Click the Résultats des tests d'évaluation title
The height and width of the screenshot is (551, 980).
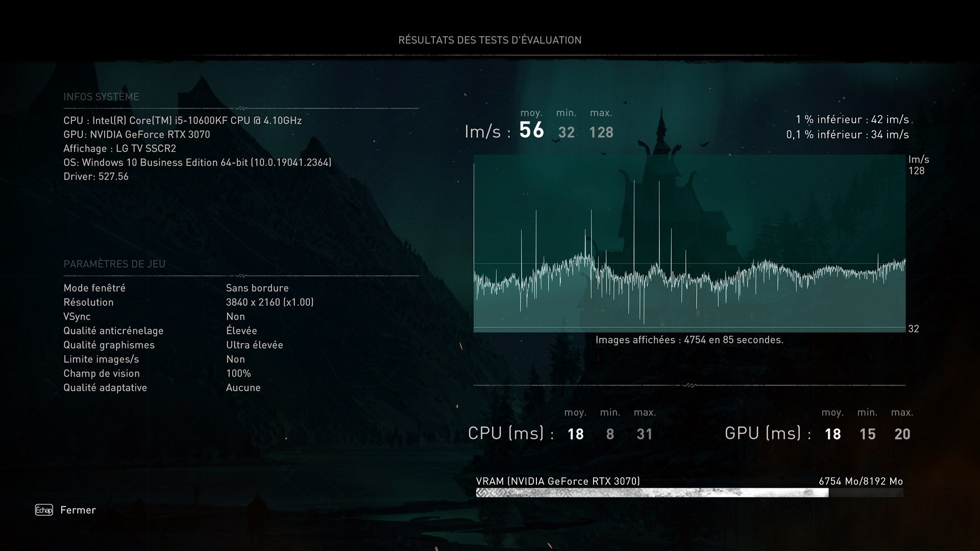point(489,40)
